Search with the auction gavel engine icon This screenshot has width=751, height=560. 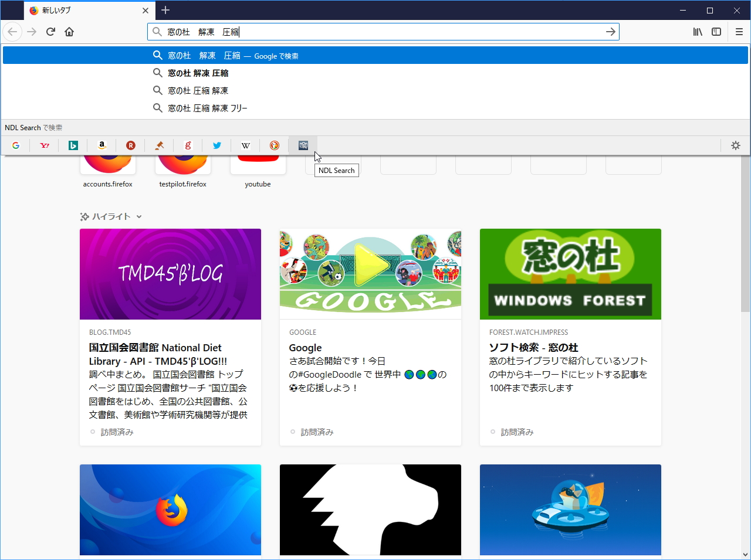(160, 145)
